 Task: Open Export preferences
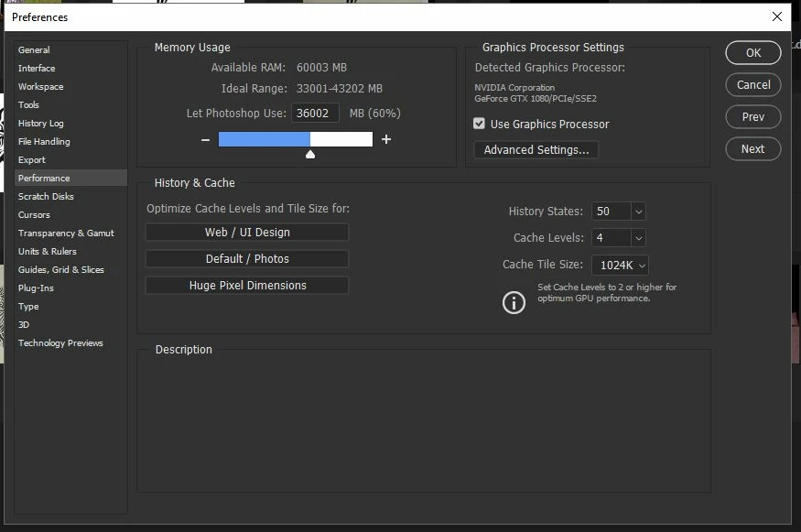pyautogui.click(x=70, y=160)
